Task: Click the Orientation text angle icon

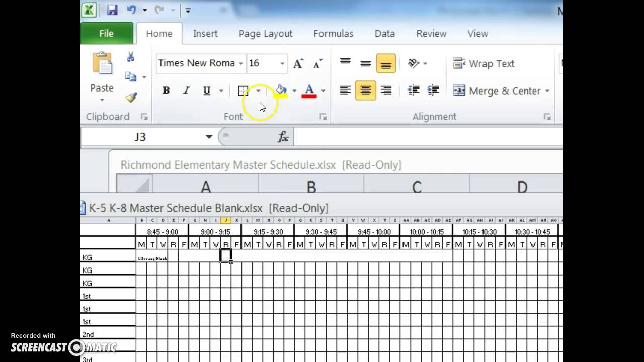Action: pos(414,63)
